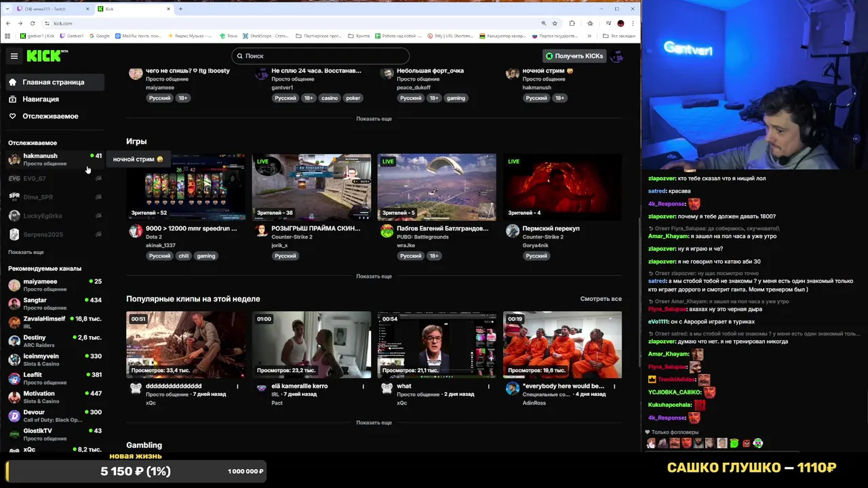Expand followed channels with Показать еще
Image resolution: width=868 pixels, height=488 pixels.
click(26, 252)
